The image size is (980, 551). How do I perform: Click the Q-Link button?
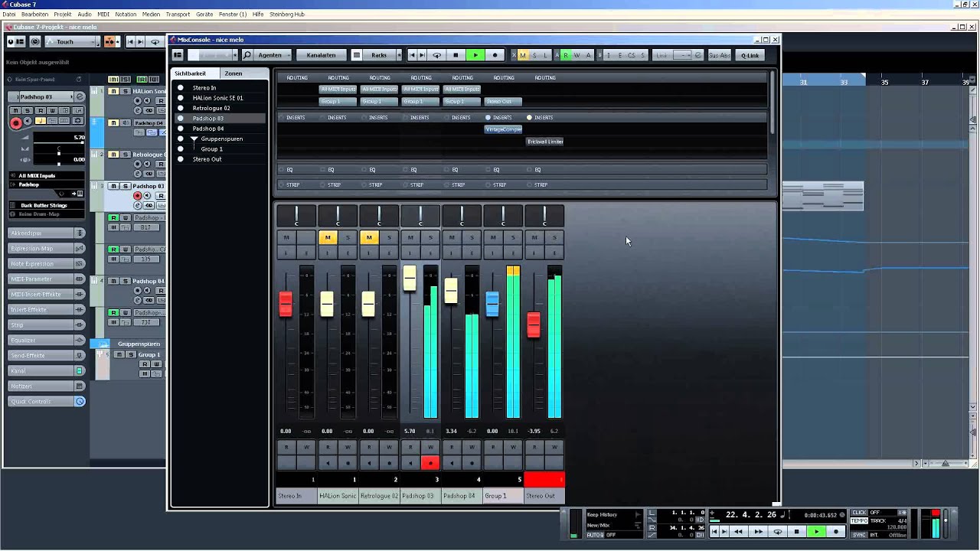(x=750, y=55)
